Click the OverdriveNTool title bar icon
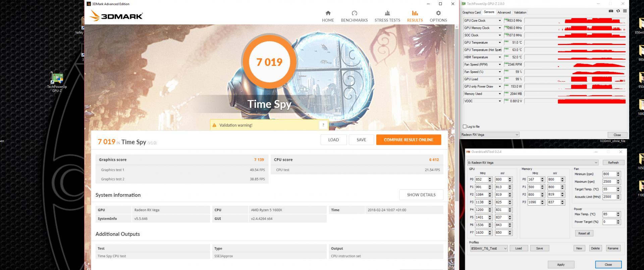This screenshot has height=270, width=644. (468, 152)
